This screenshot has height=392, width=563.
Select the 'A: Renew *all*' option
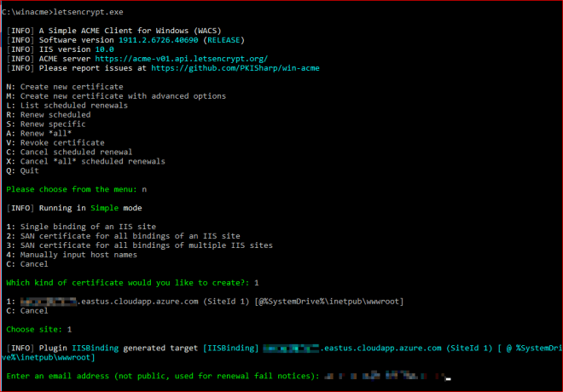41,134
